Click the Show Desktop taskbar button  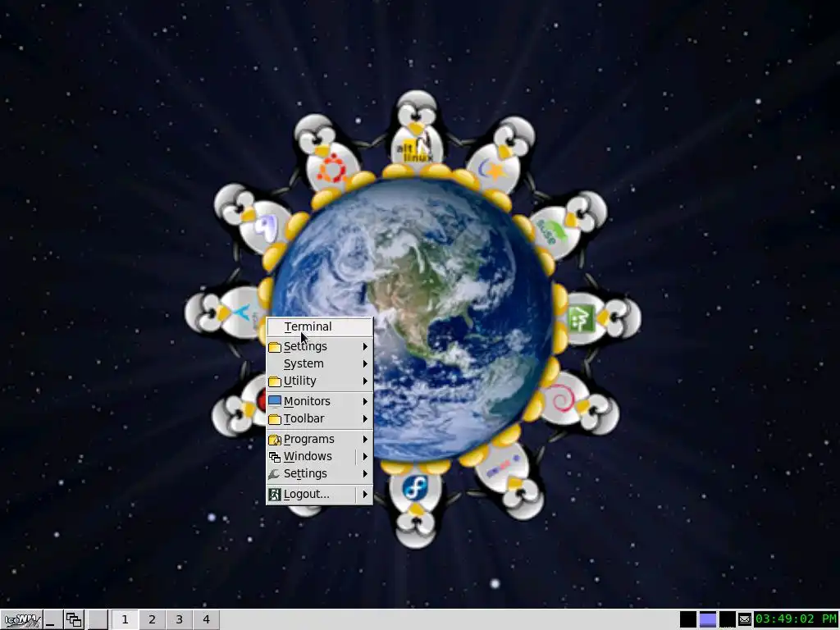pyautogui.click(x=52, y=620)
